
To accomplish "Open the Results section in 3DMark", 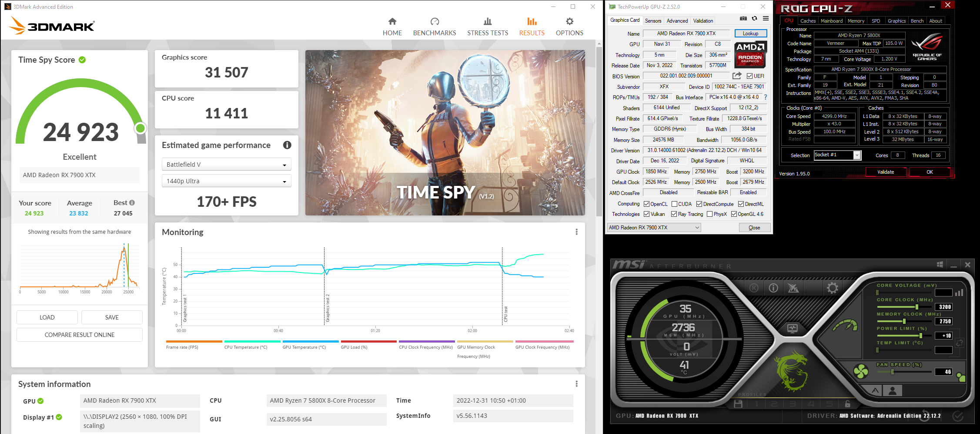I will coord(532,27).
